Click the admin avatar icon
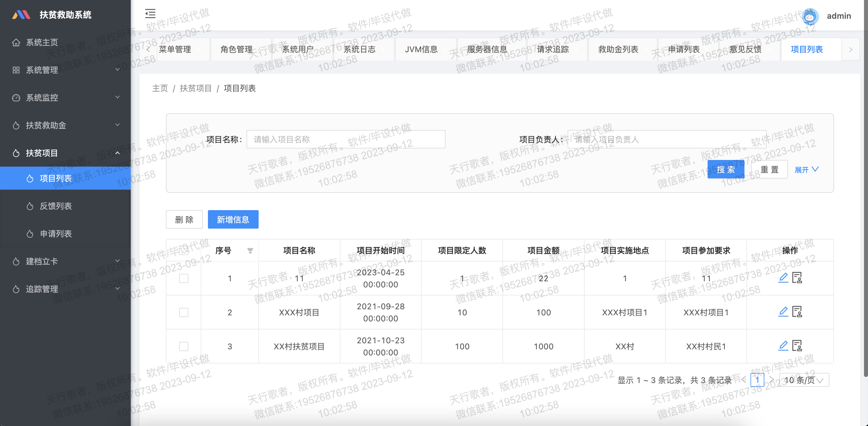The width and height of the screenshot is (868, 426). coord(810,16)
